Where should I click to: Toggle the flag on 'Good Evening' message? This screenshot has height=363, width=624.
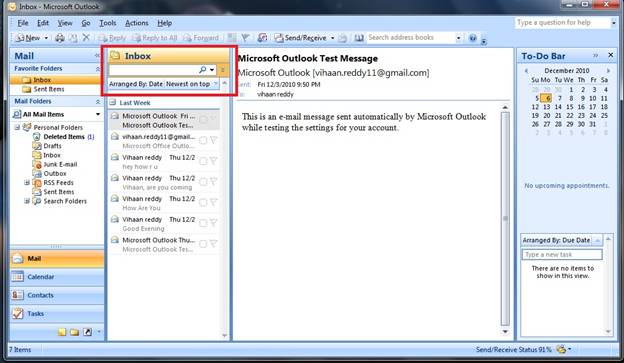click(214, 223)
